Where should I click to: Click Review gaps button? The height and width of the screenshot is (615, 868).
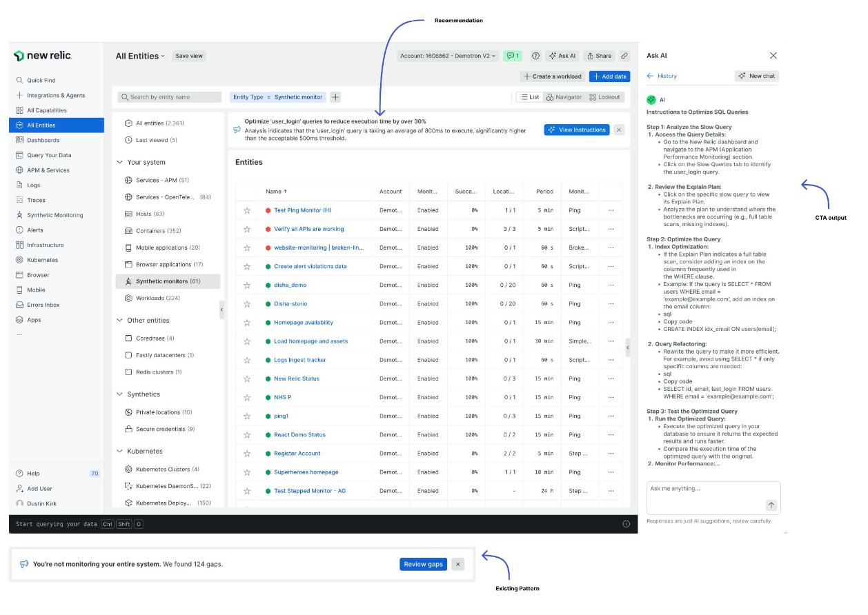423,564
